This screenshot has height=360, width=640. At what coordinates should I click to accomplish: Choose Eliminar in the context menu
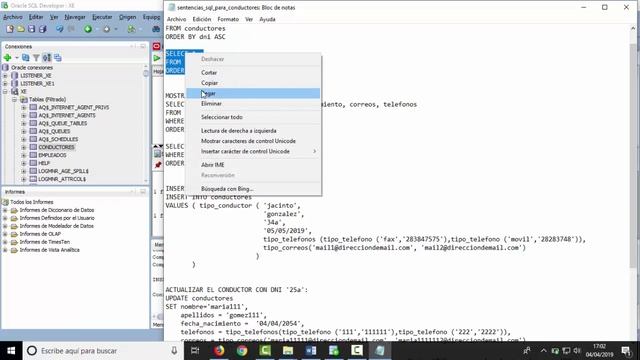click(x=253, y=104)
